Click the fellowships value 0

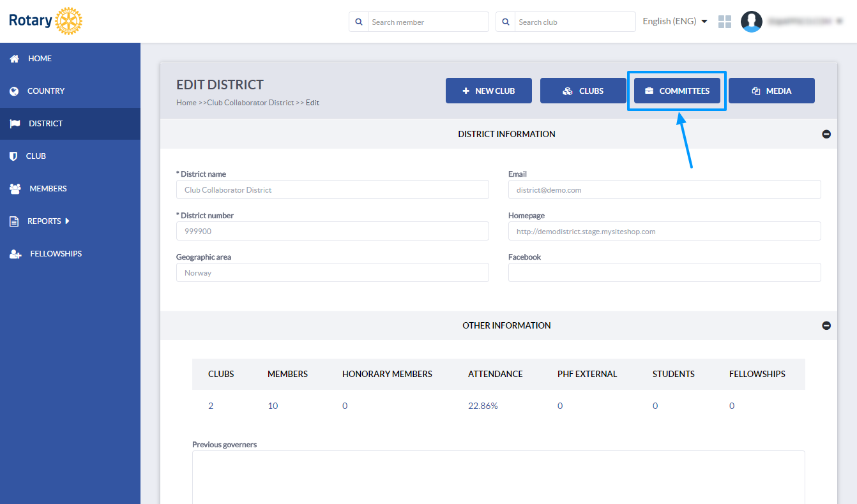[x=732, y=406]
